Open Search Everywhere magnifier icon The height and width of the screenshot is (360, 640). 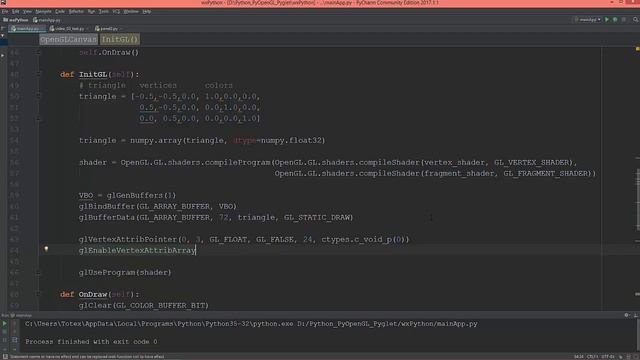[x=636, y=20]
